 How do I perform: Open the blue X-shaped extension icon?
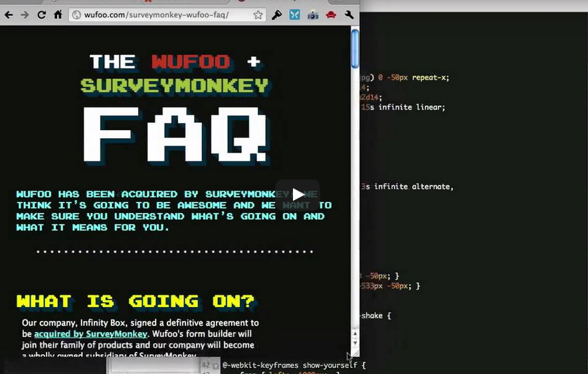pos(294,15)
